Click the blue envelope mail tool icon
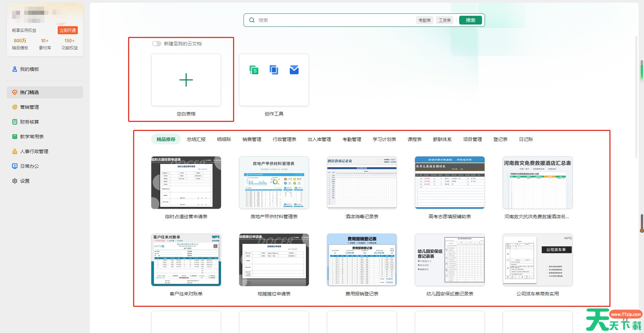This screenshot has width=644, height=333. coord(294,70)
